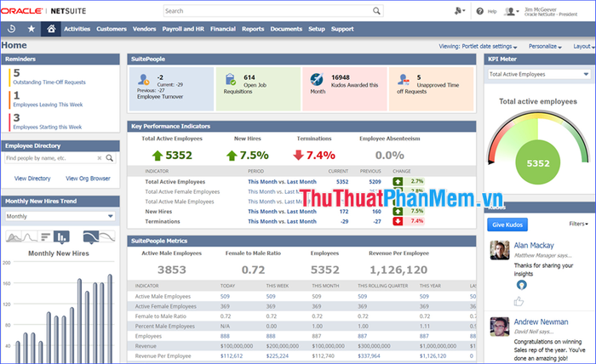Open the shortcuts star icon
The width and height of the screenshot is (596, 364).
[32, 29]
